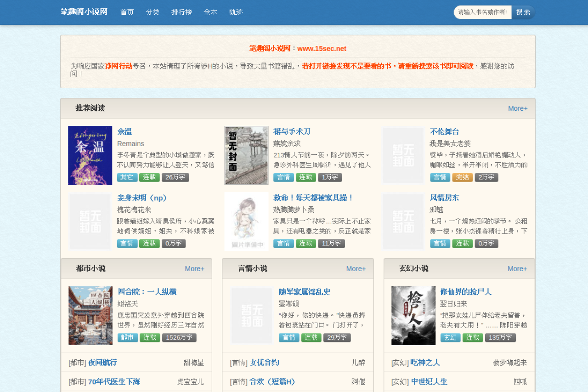This screenshot has width=588, height=392.
Task: Focus the book name search field
Action: [483, 12]
